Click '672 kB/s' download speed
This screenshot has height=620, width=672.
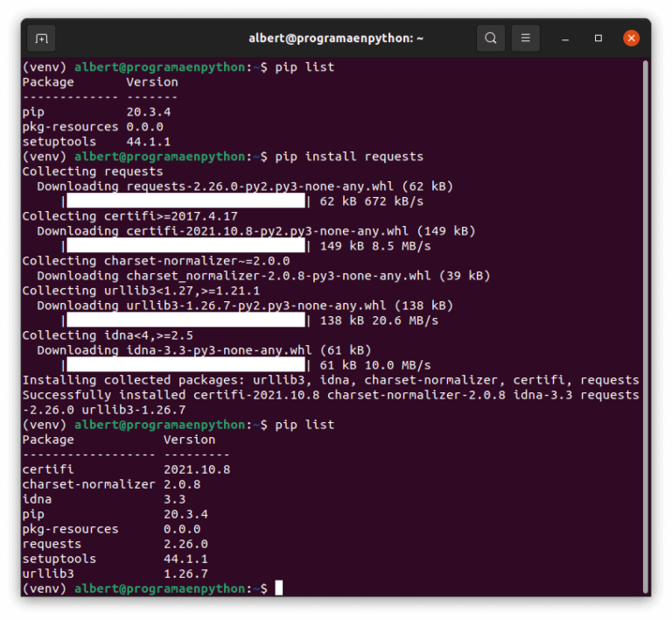tap(394, 201)
